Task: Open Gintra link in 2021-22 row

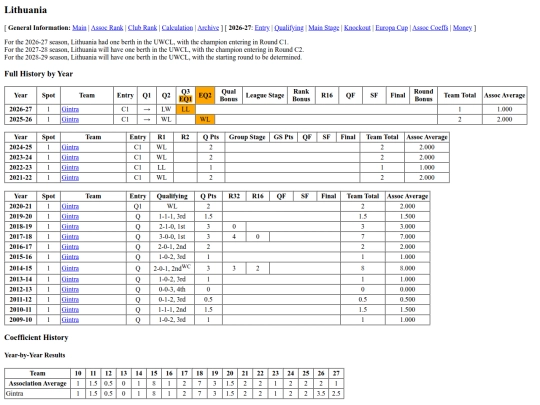Action: coord(70,178)
